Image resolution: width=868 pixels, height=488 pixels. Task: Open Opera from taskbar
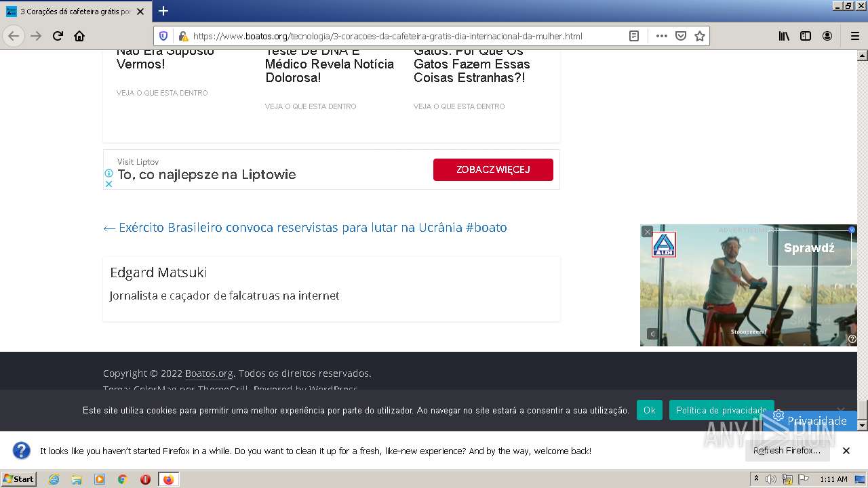coord(145,479)
